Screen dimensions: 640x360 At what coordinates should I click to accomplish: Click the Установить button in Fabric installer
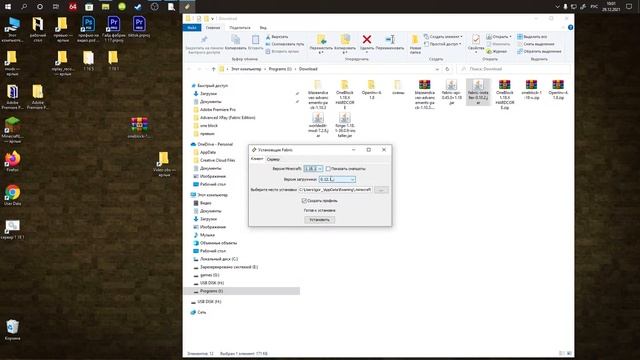320,220
